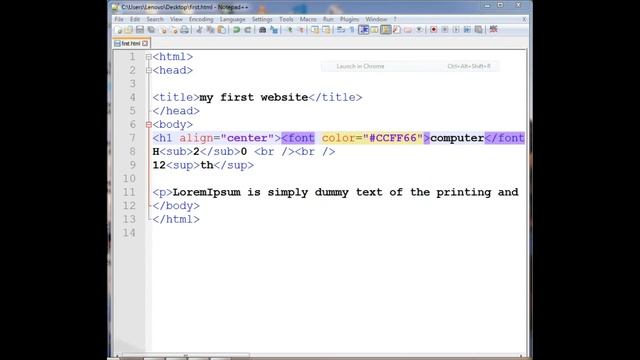This screenshot has width=640, height=360.
Task: Print the document using the printer icon
Action: 185,30
